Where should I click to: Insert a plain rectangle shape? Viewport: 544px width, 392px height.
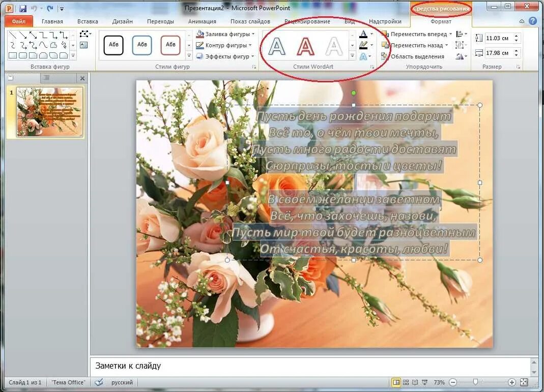click(13, 55)
